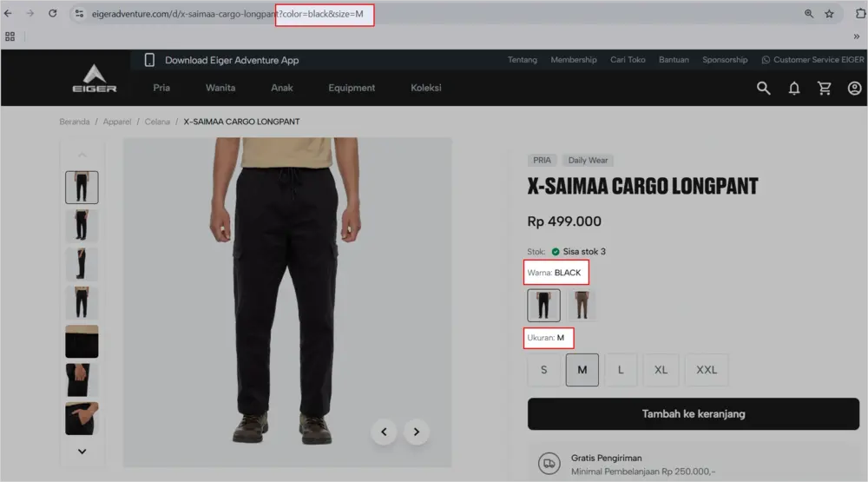
Task: Open the Anak menu
Action: (282, 88)
